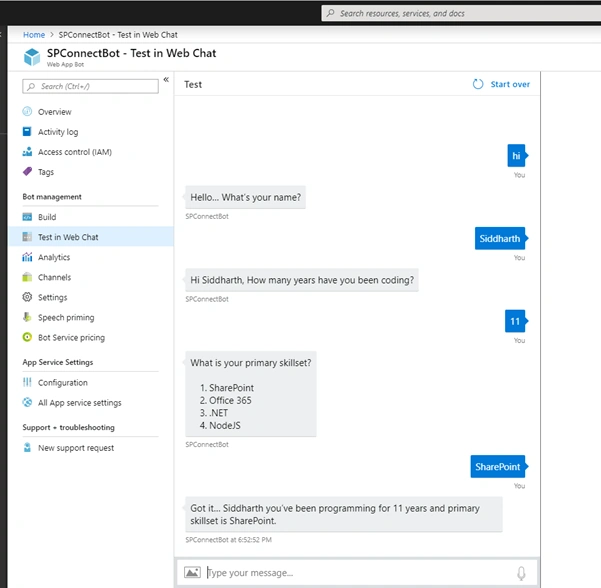Click '2. Office 365' list item
The height and width of the screenshot is (588, 601).
pos(225,400)
